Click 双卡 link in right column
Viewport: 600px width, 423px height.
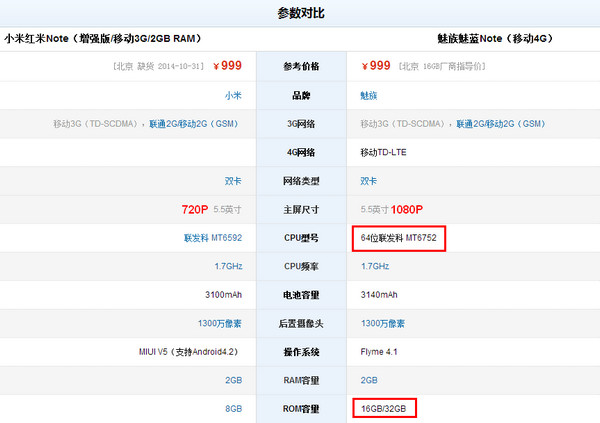click(368, 181)
